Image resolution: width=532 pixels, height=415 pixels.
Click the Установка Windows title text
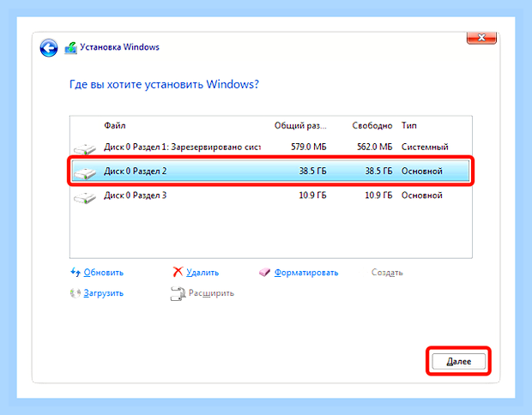119,47
